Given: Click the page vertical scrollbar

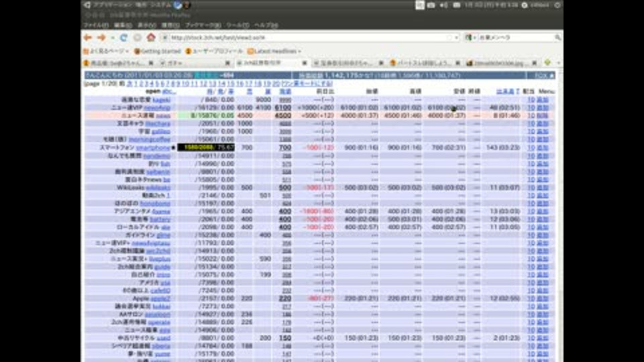Looking at the screenshot, I should pyautogui.click(x=560, y=217).
